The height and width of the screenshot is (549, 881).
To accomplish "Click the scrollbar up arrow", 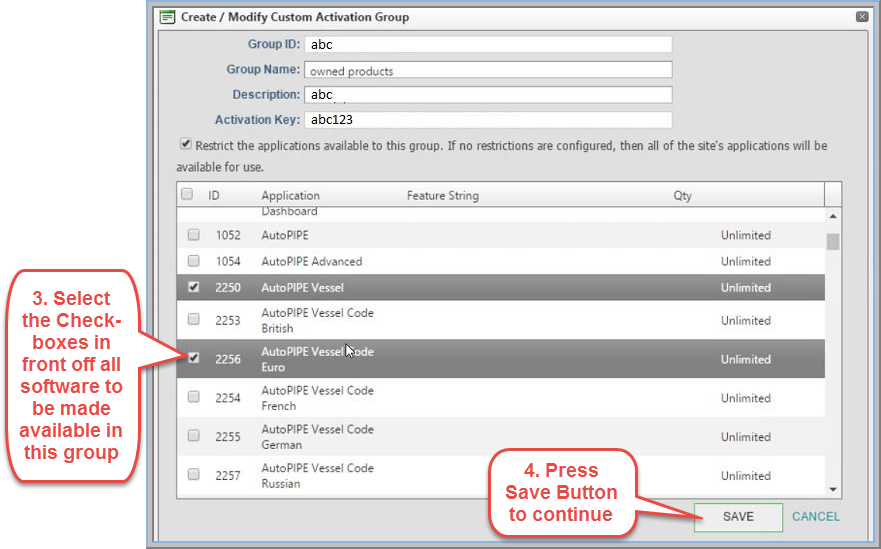I will point(833,216).
